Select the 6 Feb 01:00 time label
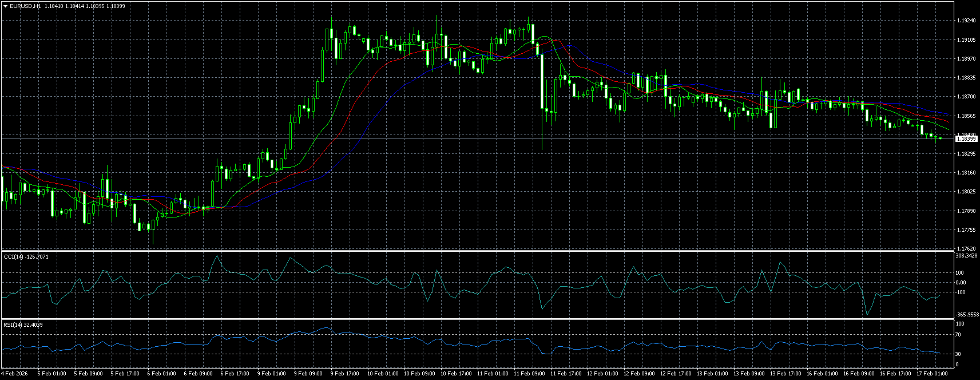 [162, 374]
